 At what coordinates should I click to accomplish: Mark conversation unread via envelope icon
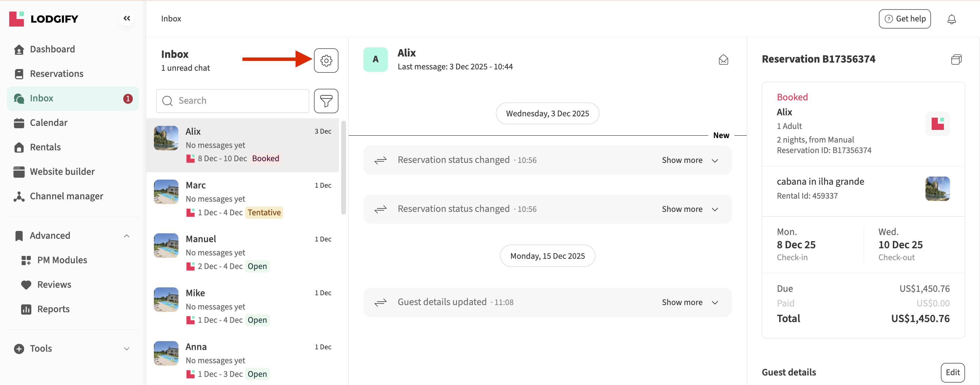(x=723, y=60)
